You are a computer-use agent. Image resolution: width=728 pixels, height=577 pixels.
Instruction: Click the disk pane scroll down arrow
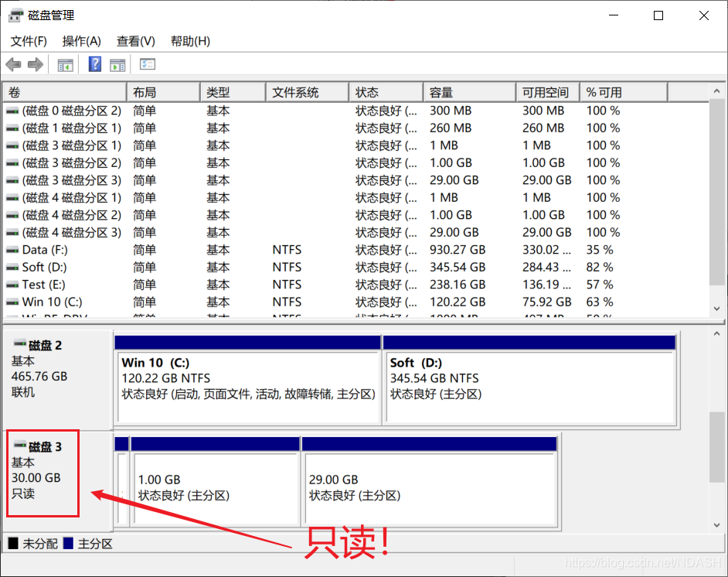pyautogui.click(x=717, y=525)
